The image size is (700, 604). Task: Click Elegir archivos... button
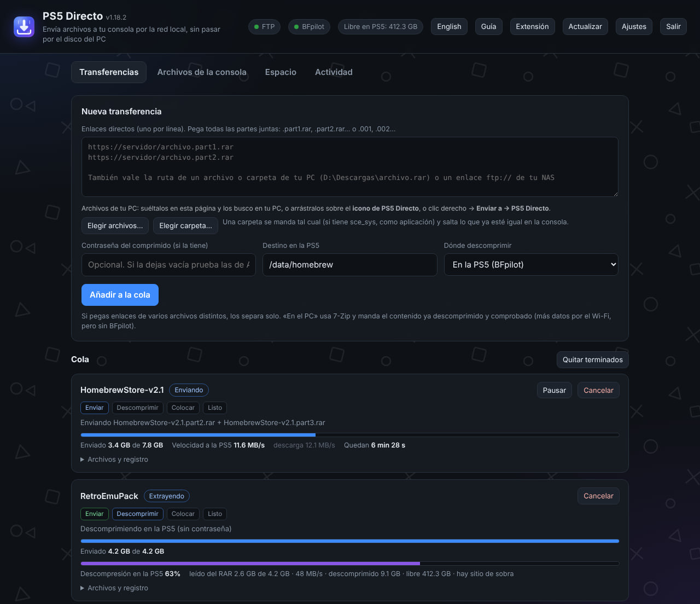(x=115, y=226)
